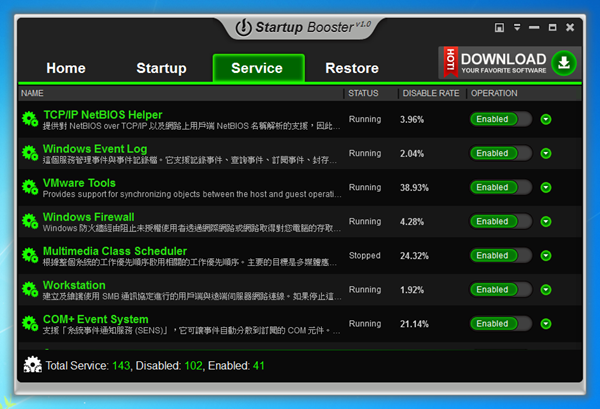Click the 3.96% disable rate value
This screenshot has width=600, height=409.
point(412,119)
